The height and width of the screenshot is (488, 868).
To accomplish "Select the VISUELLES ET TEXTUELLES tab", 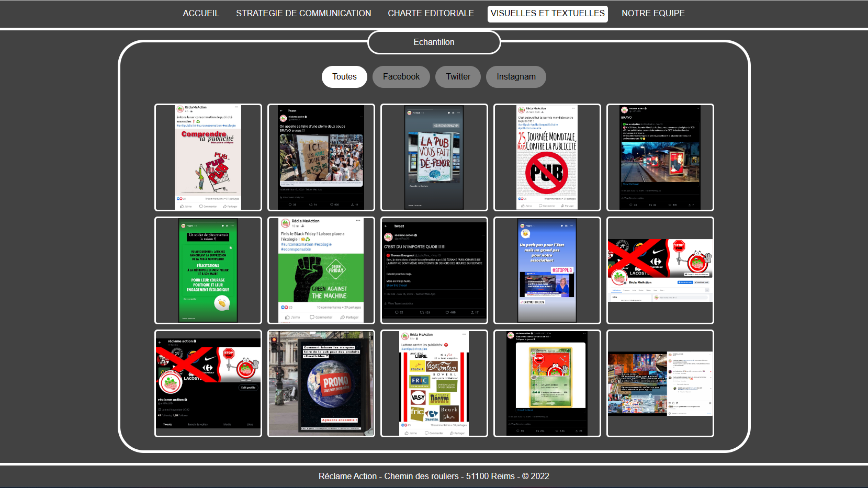I will point(547,14).
